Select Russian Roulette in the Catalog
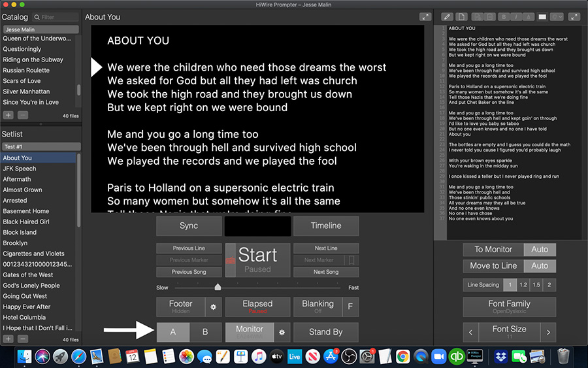This screenshot has width=588, height=368. [38, 70]
